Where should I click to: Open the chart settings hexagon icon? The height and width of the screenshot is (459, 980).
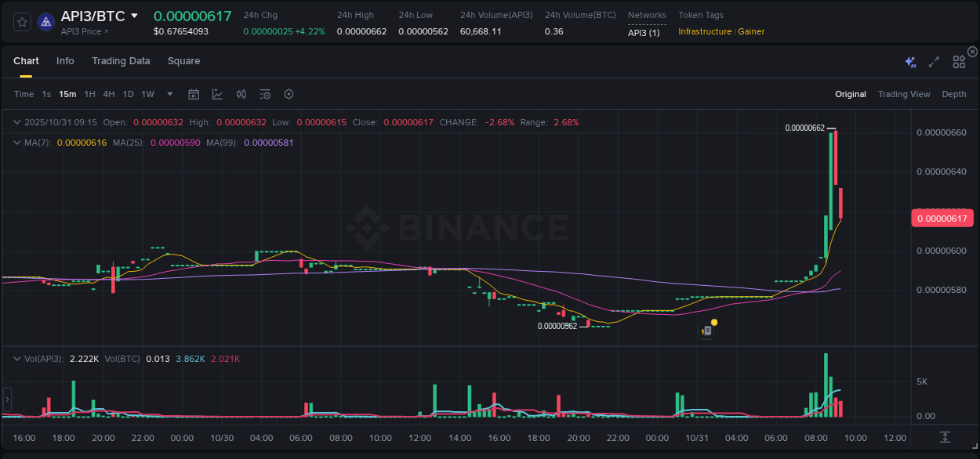tap(289, 94)
